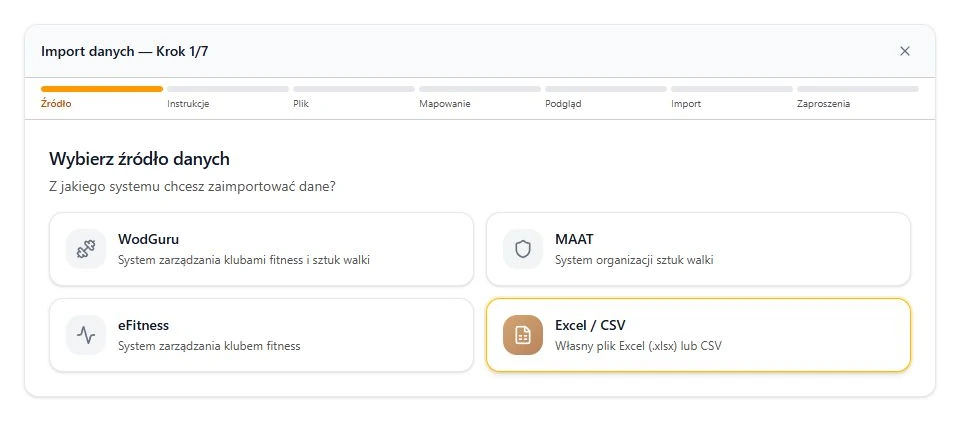Click the WodGuru dumbbell icon
This screenshot has height=421, width=960.
pyautogui.click(x=86, y=249)
